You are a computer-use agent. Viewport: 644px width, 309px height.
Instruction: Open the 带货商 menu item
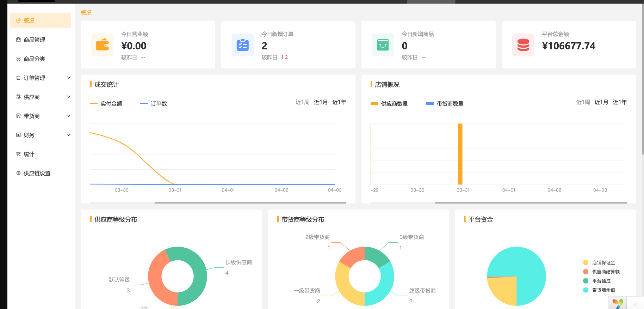click(32, 116)
